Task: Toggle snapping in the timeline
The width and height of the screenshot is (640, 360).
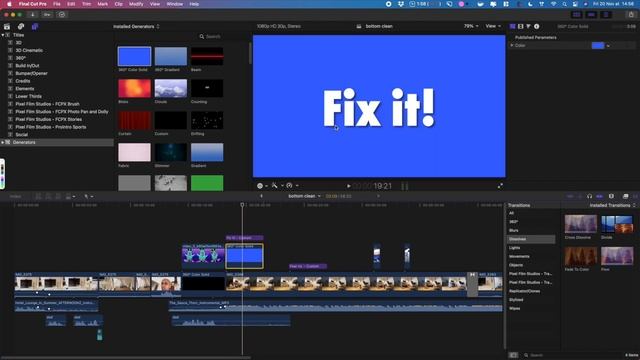Action: (x=600, y=196)
